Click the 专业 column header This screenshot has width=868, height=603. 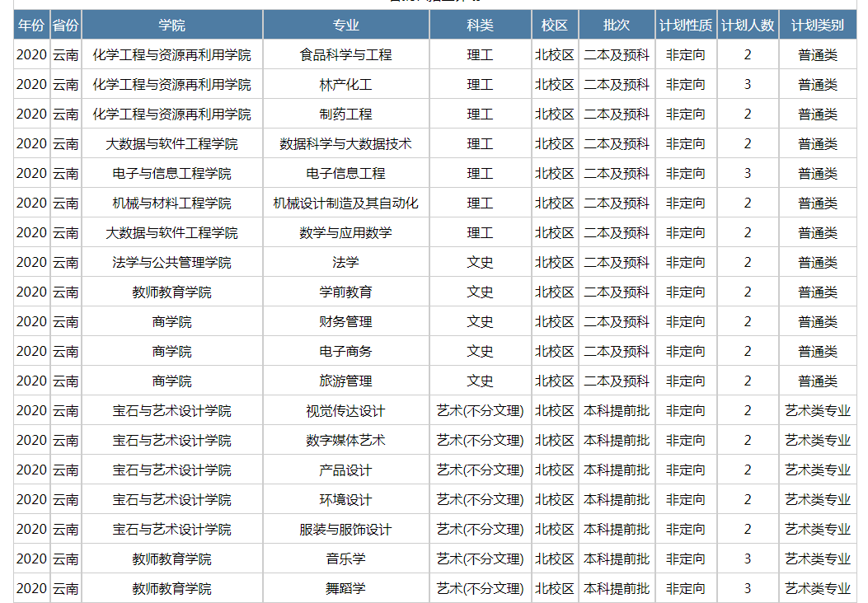click(x=345, y=26)
